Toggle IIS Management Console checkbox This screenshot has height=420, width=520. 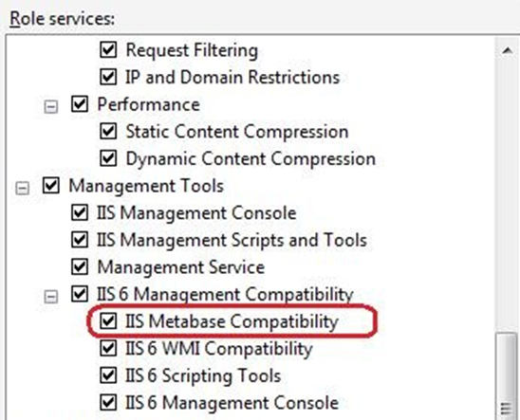[x=80, y=212]
